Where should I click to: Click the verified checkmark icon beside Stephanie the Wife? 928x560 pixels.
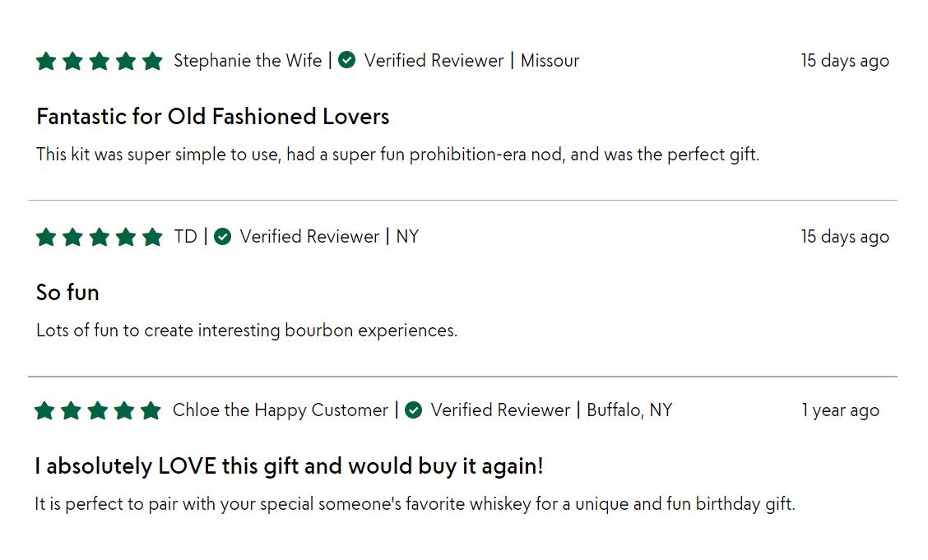347,60
